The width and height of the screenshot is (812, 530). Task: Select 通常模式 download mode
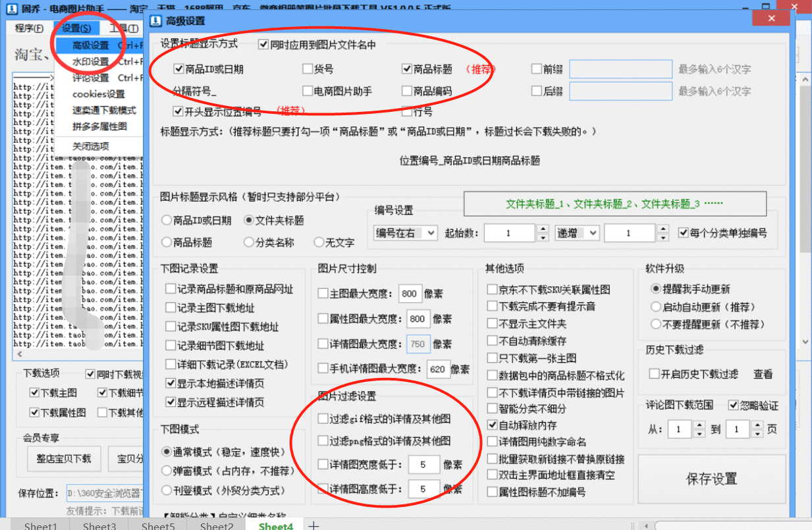tap(223, 452)
